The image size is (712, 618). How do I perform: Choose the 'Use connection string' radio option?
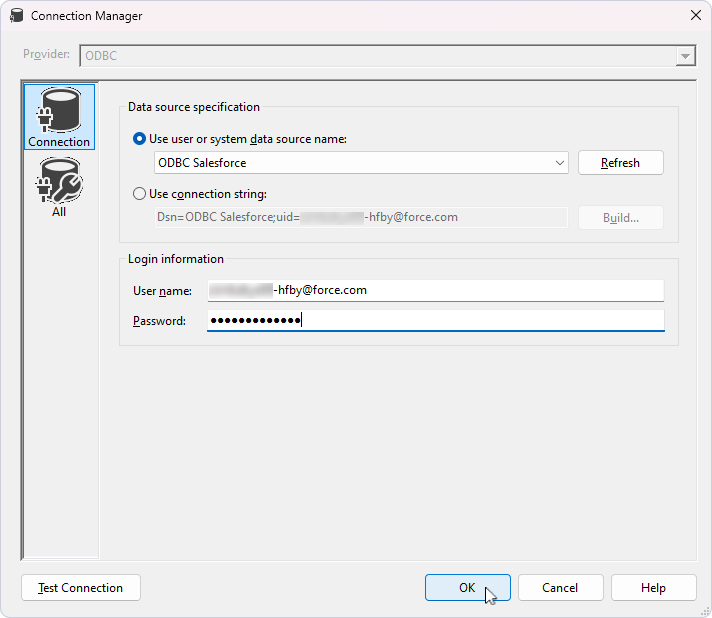[x=140, y=194]
